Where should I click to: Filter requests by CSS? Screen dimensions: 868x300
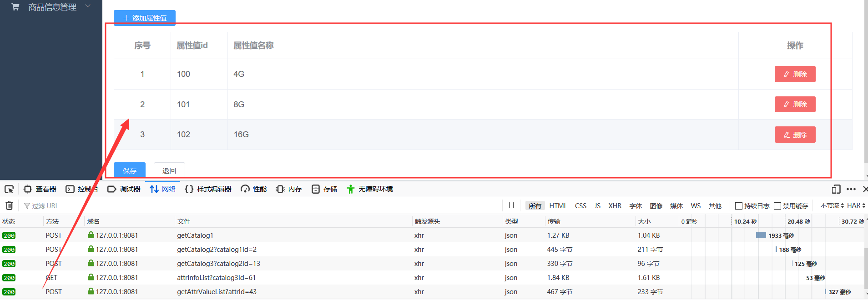580,206
